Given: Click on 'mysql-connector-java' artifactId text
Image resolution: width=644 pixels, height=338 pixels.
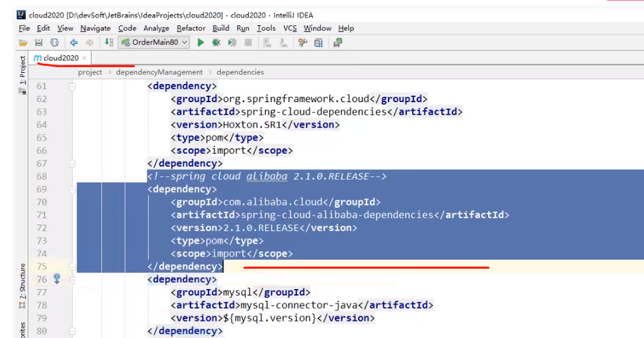Looking at the screenshot, I should (299, 305).
